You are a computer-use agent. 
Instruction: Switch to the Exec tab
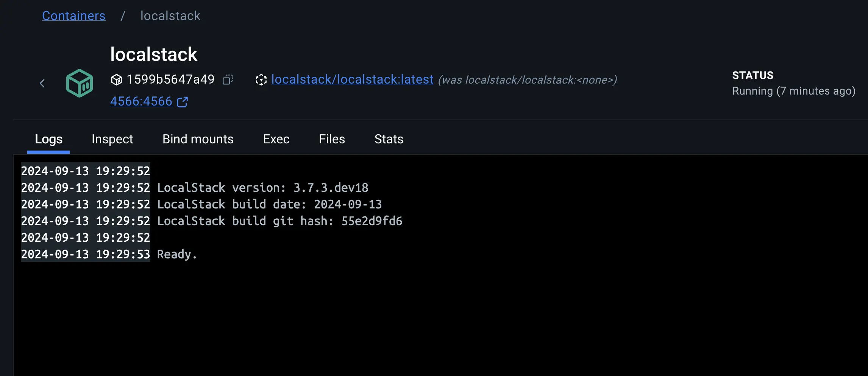click(x=276, y=139)
